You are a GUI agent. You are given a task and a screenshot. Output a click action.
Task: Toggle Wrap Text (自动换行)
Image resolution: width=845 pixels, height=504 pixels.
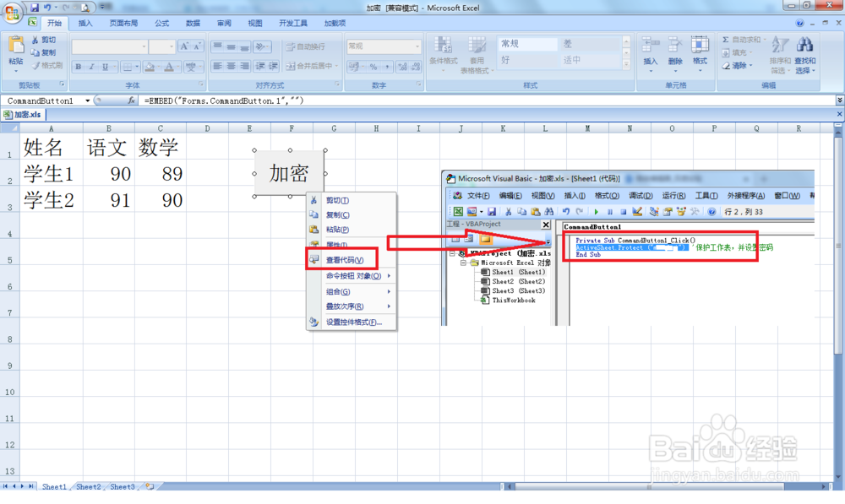[x=306, y=46]
